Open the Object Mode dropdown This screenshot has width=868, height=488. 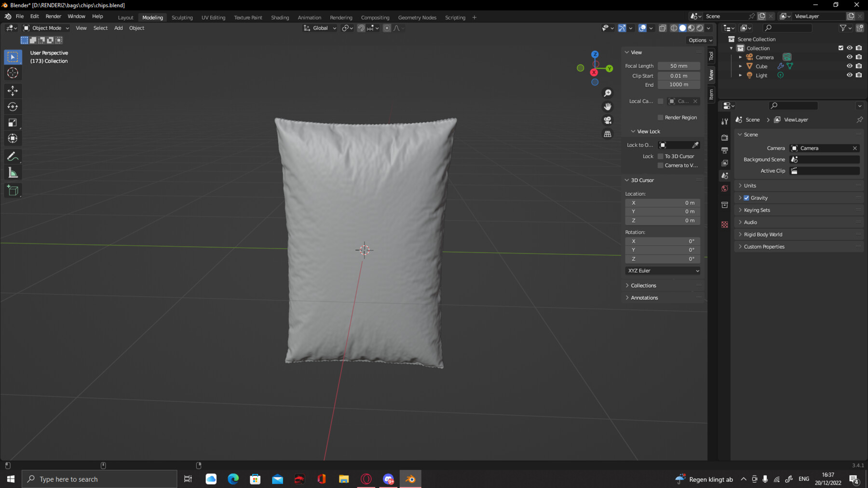46,28
